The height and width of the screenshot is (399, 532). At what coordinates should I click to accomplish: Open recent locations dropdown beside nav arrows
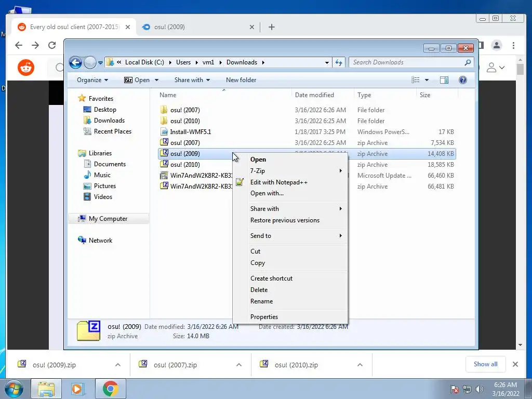tap(100, 63)
